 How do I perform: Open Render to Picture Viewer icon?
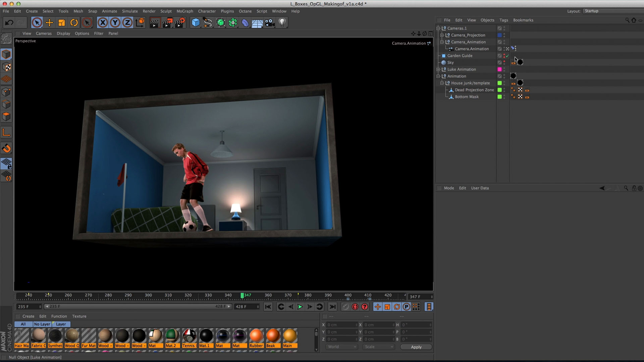click(x=167, y=23)
